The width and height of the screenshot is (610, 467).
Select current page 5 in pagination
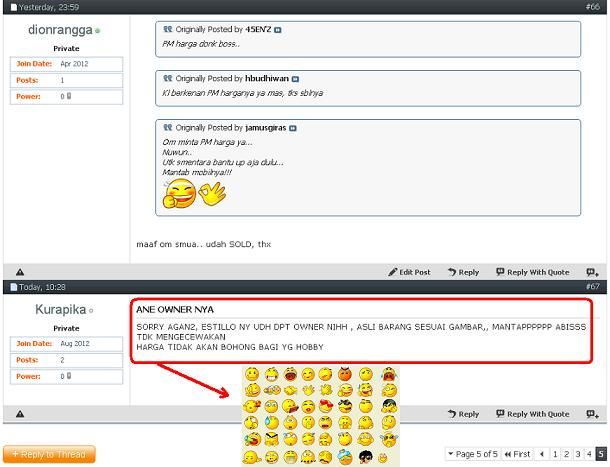601,454
